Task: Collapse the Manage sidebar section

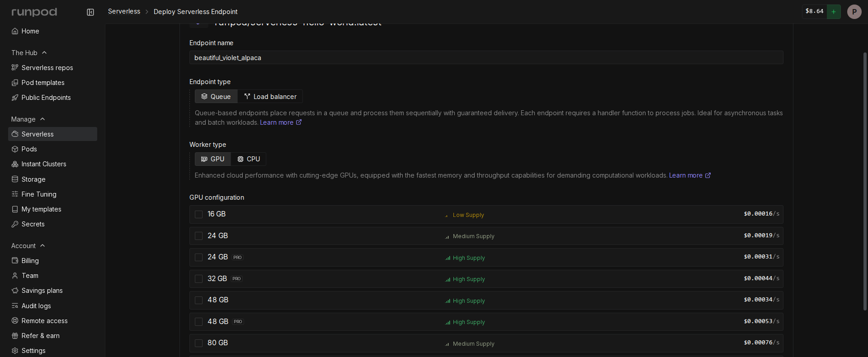Action: pos(42,119)
